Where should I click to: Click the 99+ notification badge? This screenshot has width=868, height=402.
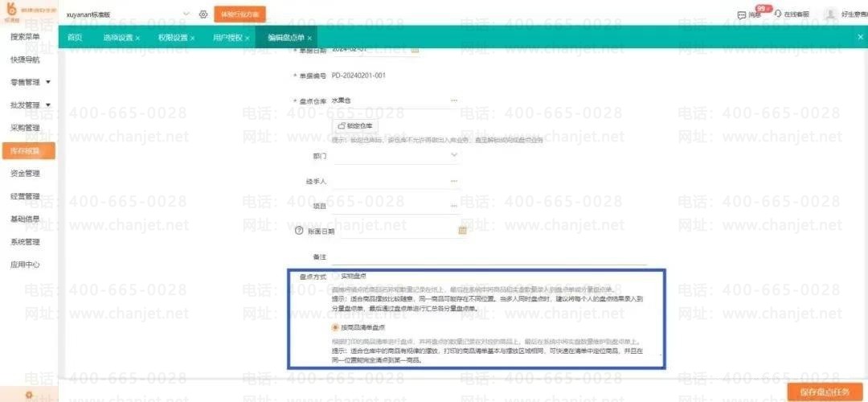pos(764,10)
